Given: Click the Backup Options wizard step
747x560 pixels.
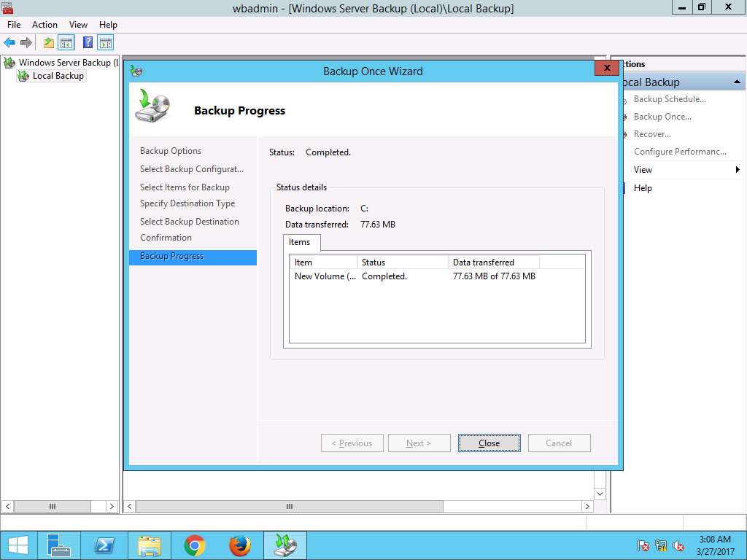Looking at the screenshot, I should pos(171,151).
